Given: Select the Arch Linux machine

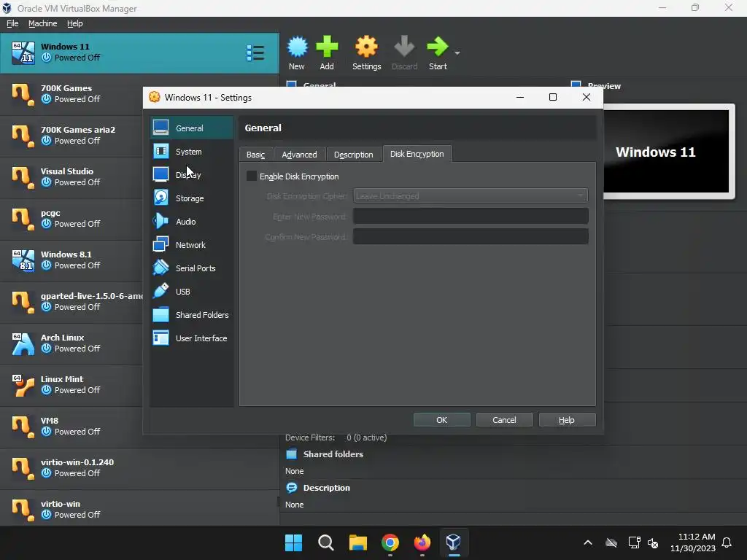Looking at the screenshot, I should pyautogui.click(x=71, y=343).
